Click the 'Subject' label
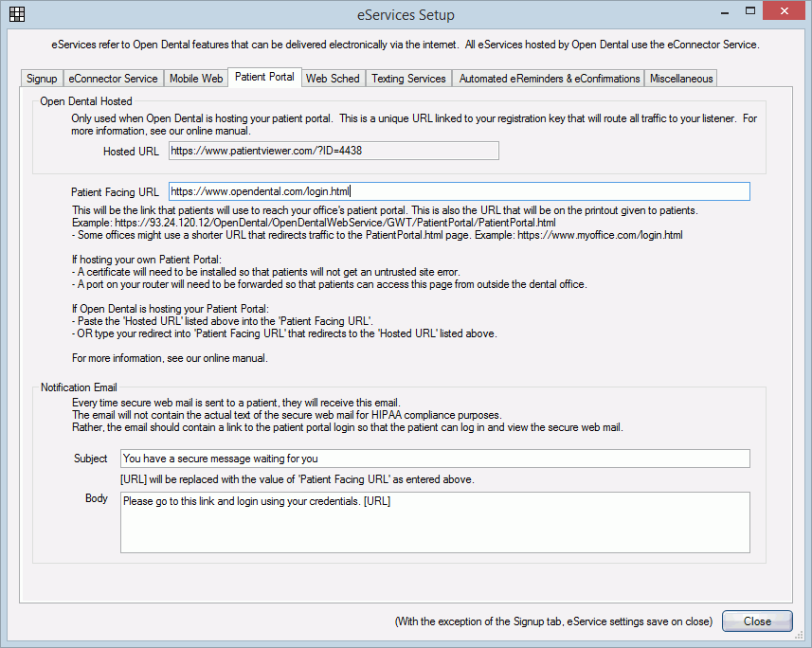812x648 pixels. pyautogui.click(x=91, y=459)
